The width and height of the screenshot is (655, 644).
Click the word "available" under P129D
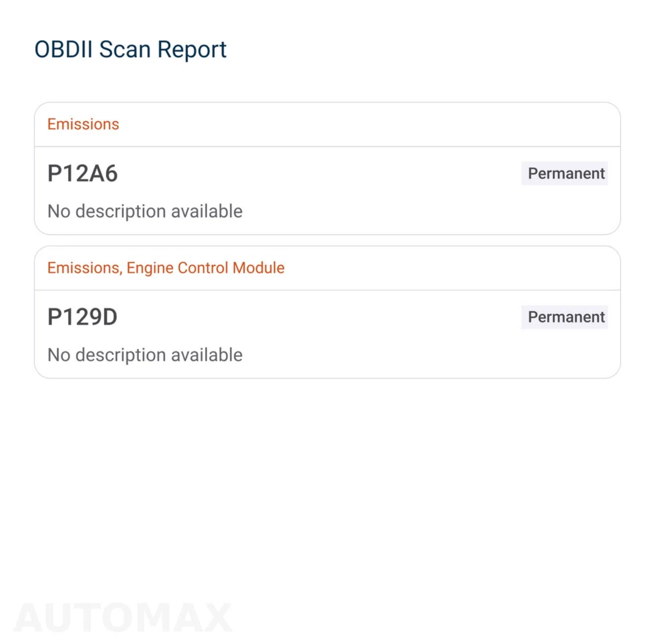pyautogui.click(x=207, y=355)
